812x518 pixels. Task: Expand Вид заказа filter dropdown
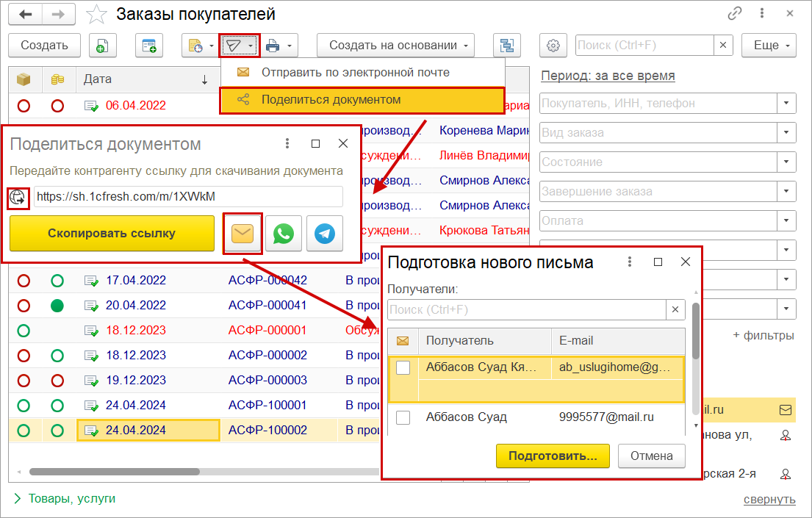(x=786, y=132)
